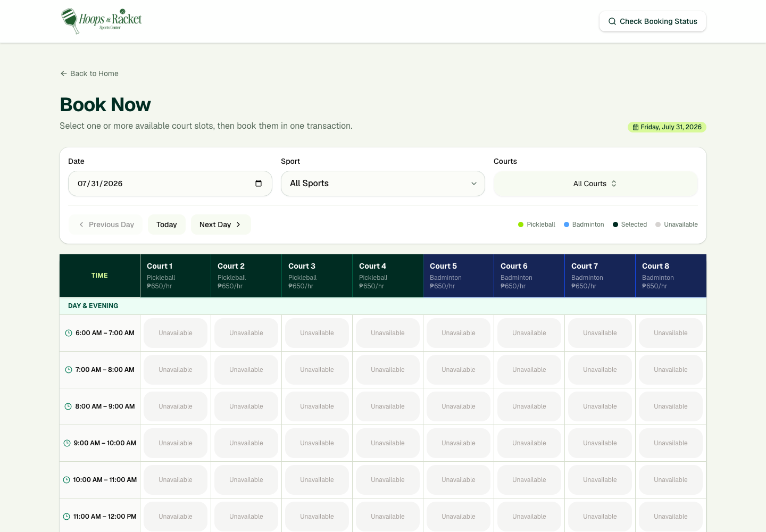This screenshot has width=766, height=532.
Task: Click the clock icon for 8:00 AM slot
Action: click(x=68, y=406)
